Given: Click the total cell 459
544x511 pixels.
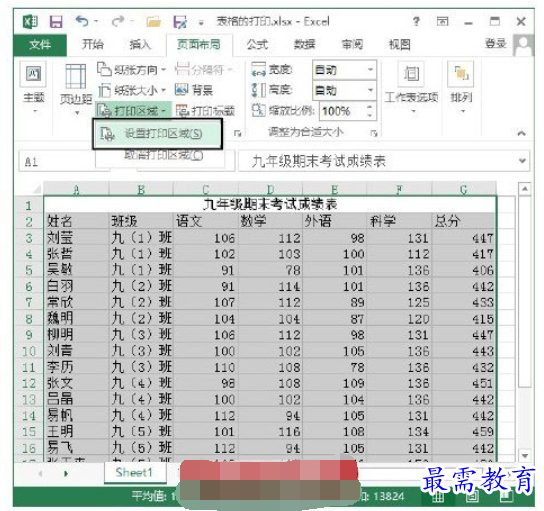Looking at the screenshot, I should (x=464, y=432).
